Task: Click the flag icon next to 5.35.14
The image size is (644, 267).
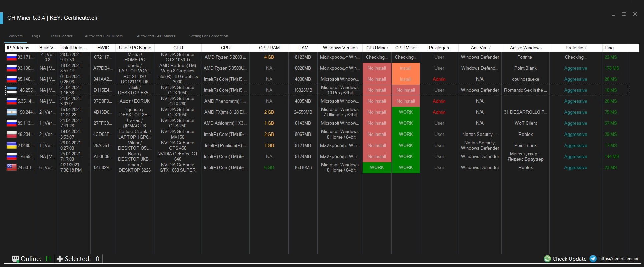Action: pyautogui.click(x=12, y=101)
